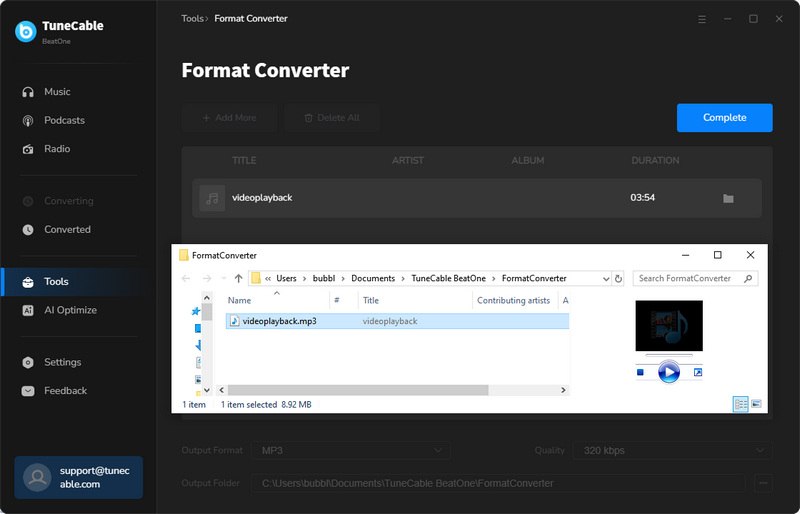Maximize the FormatConverter Explorer window

pos(717,255)
